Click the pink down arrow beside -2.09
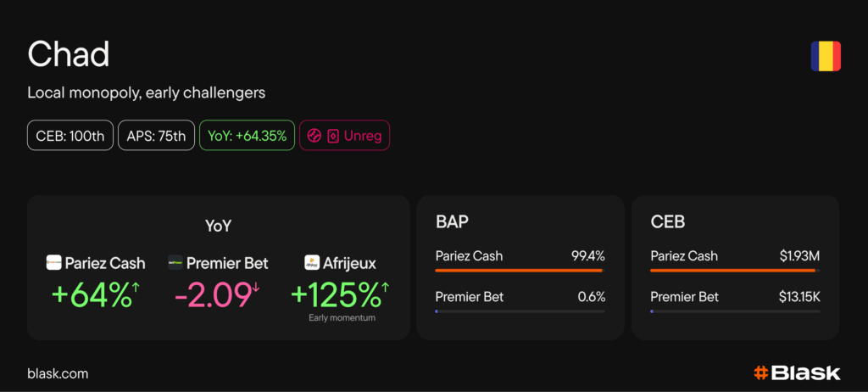The image size is (868, 392). point(255,288)
